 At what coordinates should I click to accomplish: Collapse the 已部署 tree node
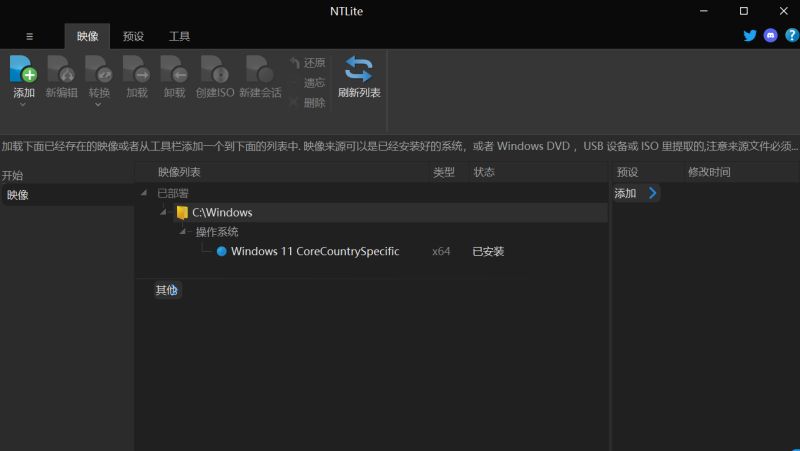tap(144, 193)
